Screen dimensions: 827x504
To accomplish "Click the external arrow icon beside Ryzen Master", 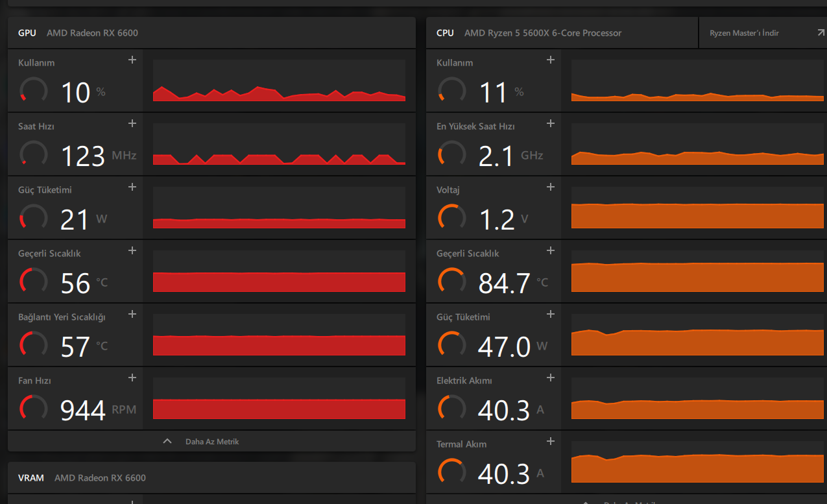I will (821, 33).
